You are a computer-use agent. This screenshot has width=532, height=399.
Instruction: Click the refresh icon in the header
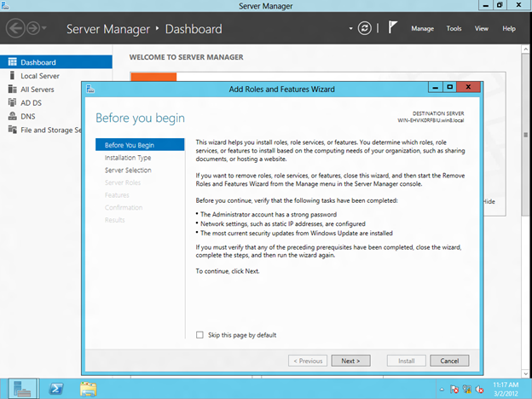(365, 28)
